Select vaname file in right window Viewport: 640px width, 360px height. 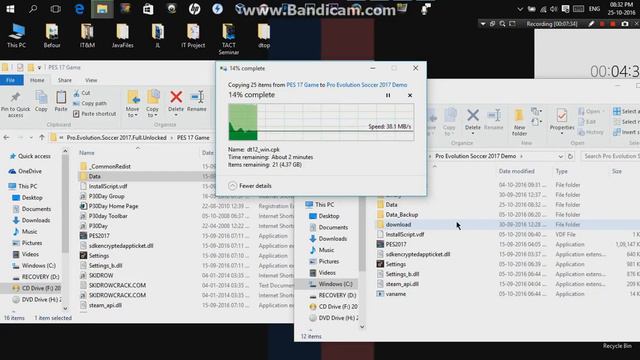point(391,294)
